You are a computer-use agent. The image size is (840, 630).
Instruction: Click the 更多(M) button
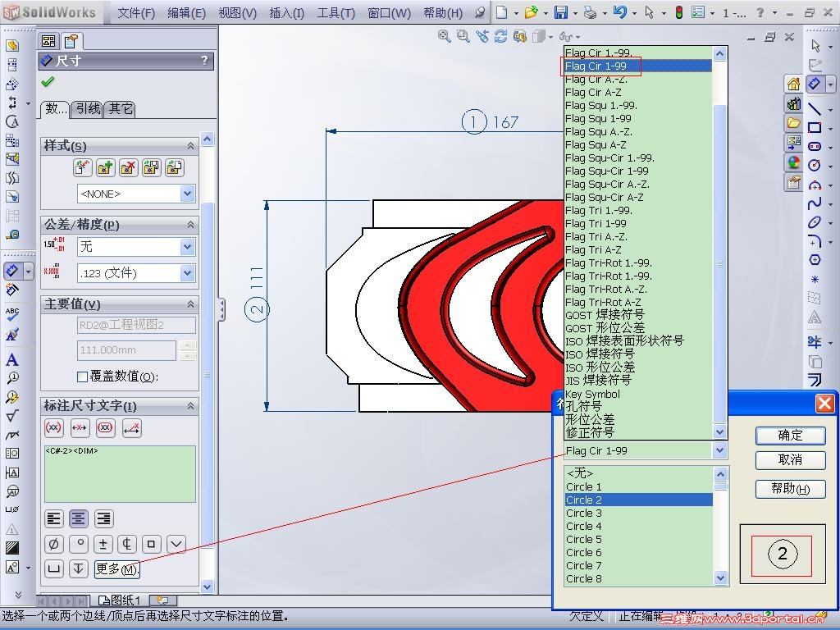pos(116,569)
